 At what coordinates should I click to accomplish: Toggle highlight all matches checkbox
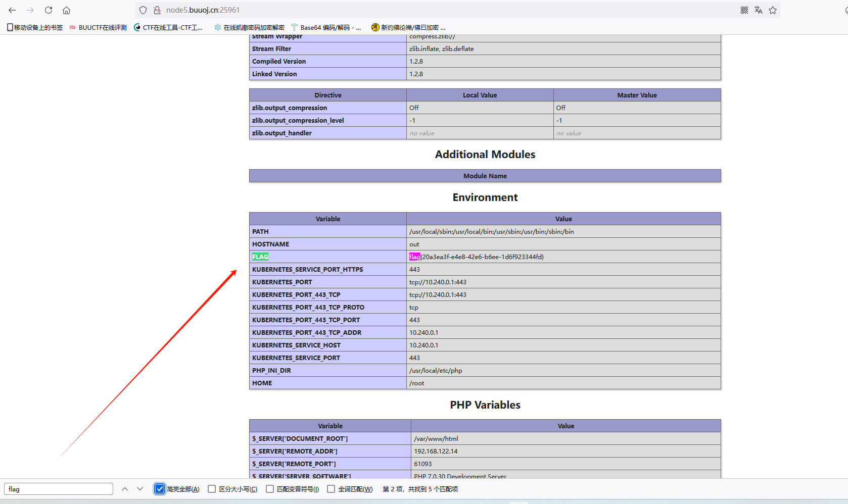160,489
